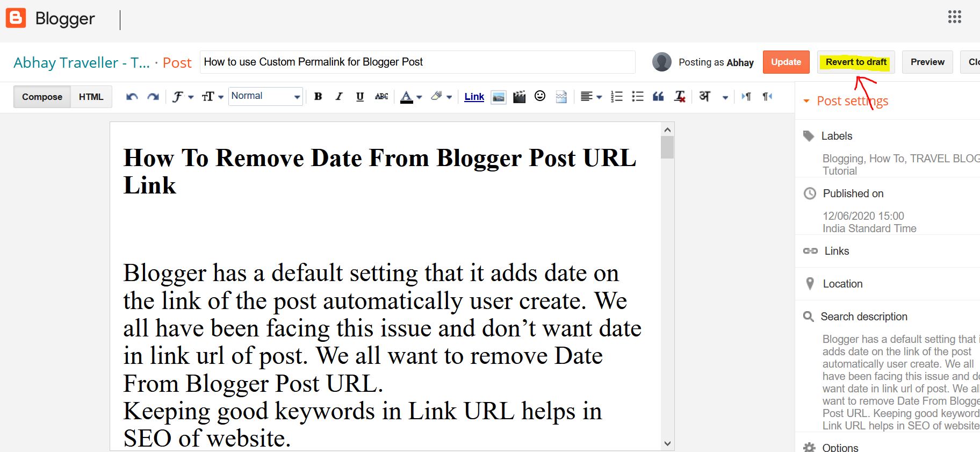This screenshot has height=452, width=980.
Task: Toggle italic formatting
Action: coord(339,97)
